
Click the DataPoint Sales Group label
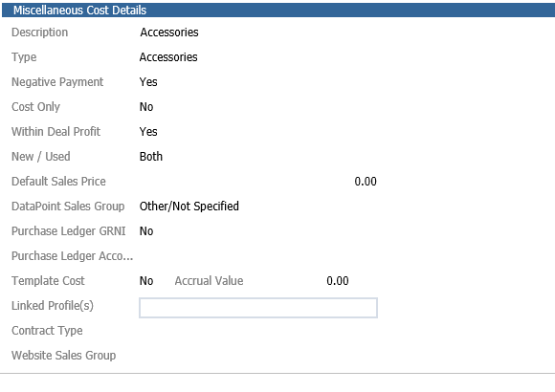pyautogui.click(x=68, y=207)
